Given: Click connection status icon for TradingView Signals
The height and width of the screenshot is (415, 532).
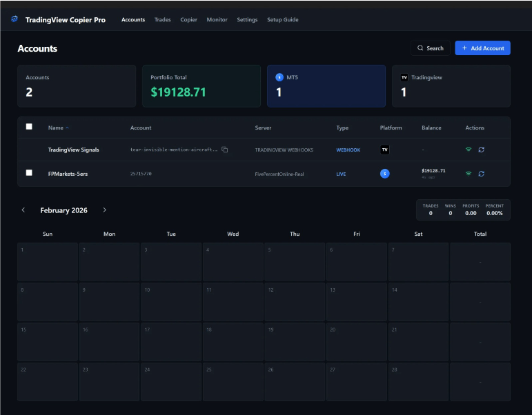Looking at the screenshot, I should click(469, 150).
